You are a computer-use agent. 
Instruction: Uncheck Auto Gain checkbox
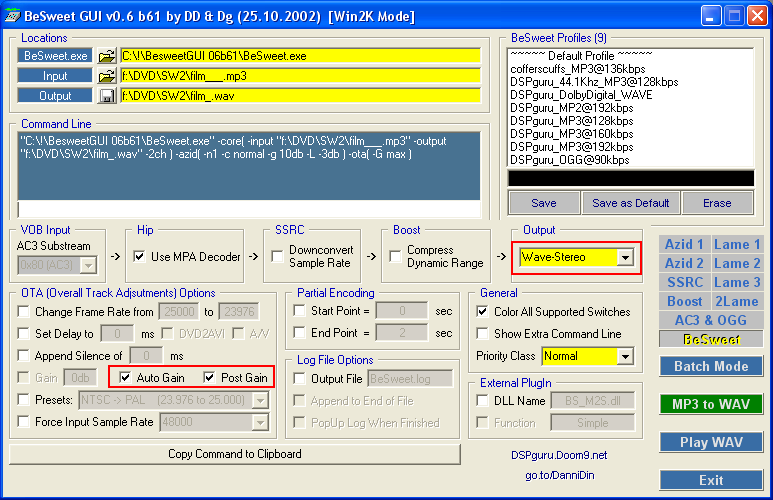click(x=125, y=378)
